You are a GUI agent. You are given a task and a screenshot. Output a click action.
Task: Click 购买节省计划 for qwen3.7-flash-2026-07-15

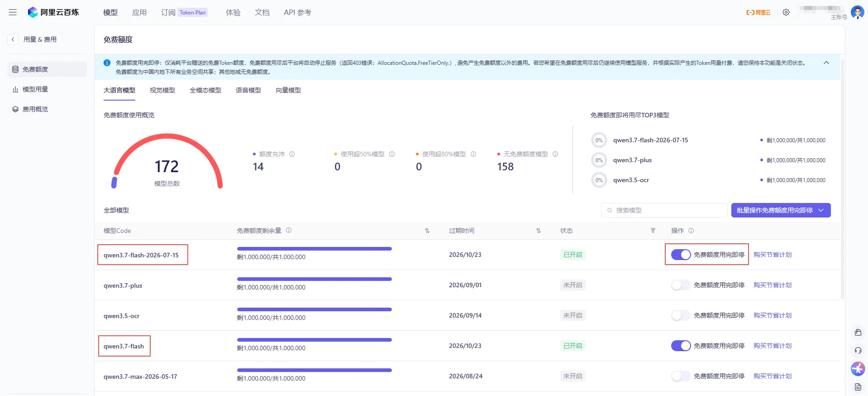(x=773, y=255)
